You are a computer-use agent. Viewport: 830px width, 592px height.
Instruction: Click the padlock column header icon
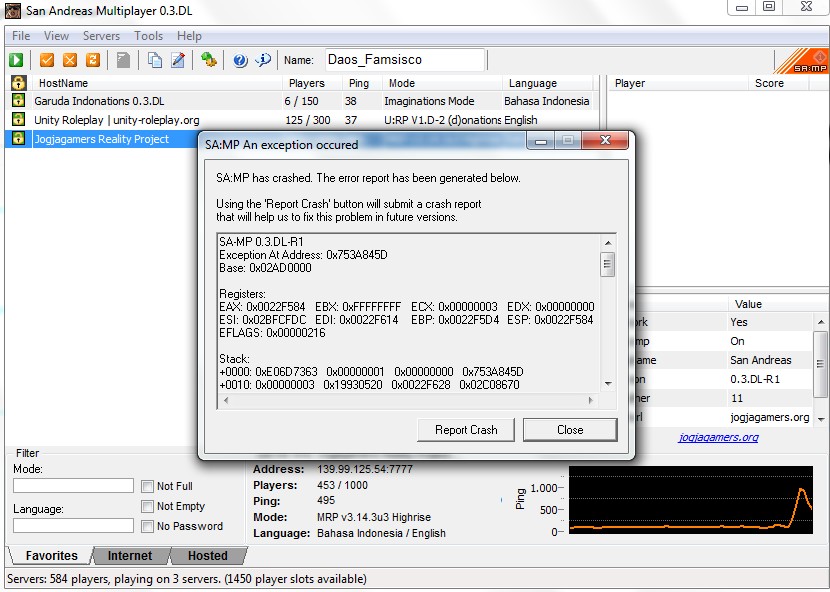(19, 83)
